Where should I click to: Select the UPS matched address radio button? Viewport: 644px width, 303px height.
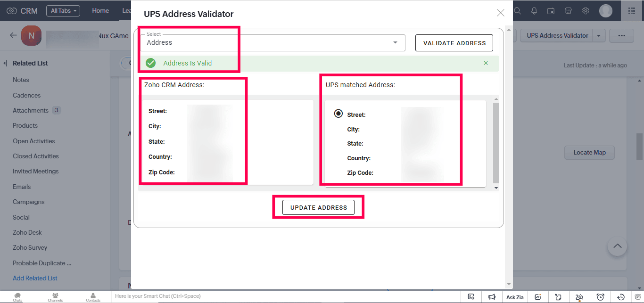pos(338,114)
